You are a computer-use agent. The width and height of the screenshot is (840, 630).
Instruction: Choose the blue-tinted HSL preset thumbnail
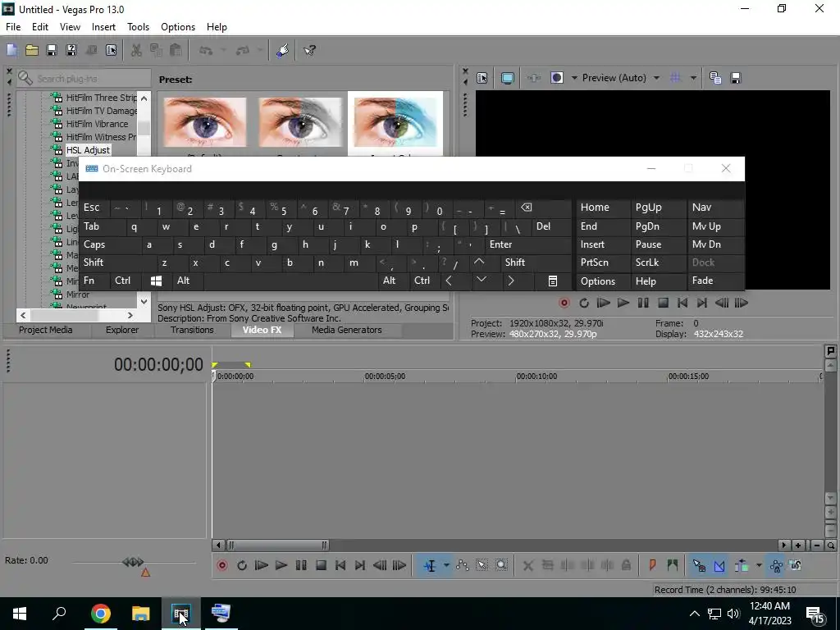395,123
